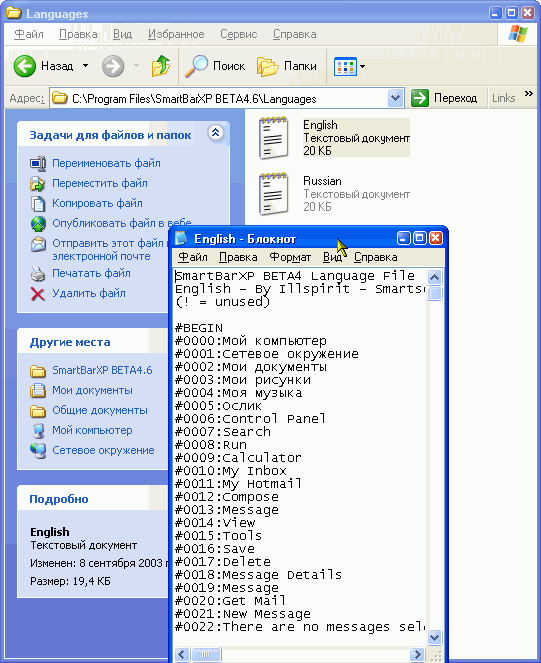541x663 pixels.
Task: Expand the Links toolbar chevron
Action: tap(528, 93)
